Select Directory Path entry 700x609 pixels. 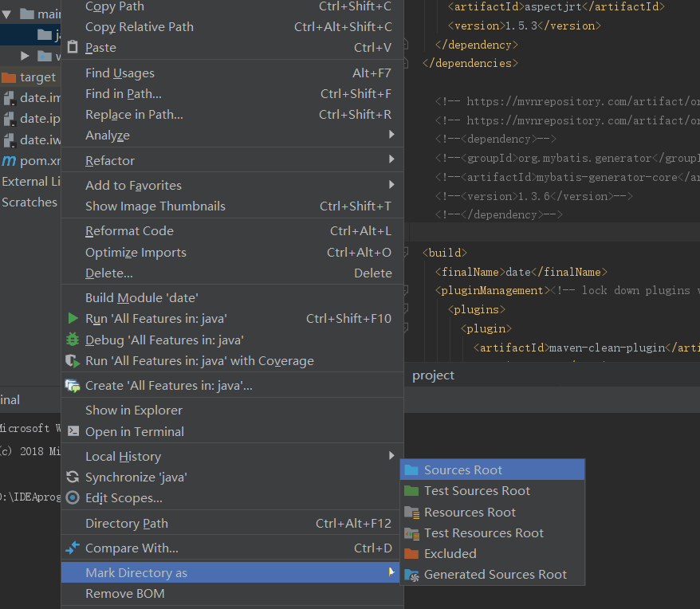tap(232, 523)
